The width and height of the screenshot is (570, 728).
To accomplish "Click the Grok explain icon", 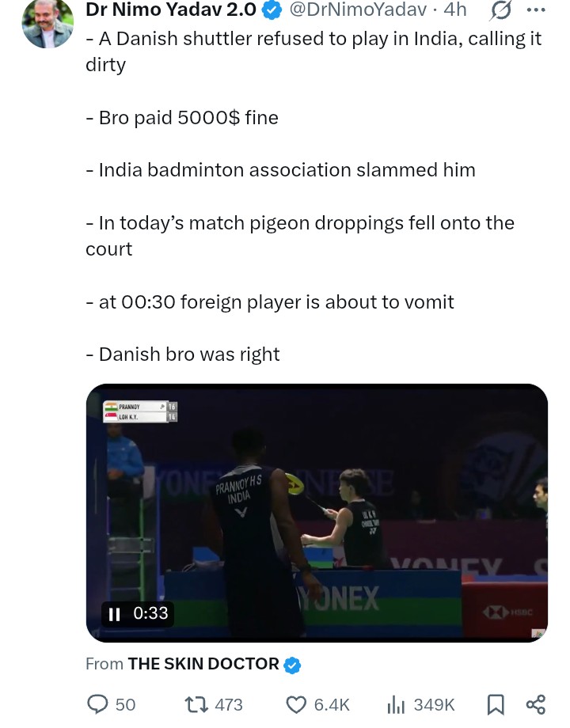I will pyautogui.click(x=500, y=10).
